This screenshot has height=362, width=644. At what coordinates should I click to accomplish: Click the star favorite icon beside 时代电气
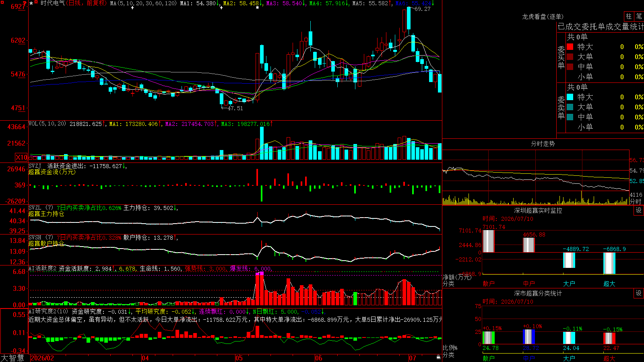pyautogui.click(x=31, y=3)
